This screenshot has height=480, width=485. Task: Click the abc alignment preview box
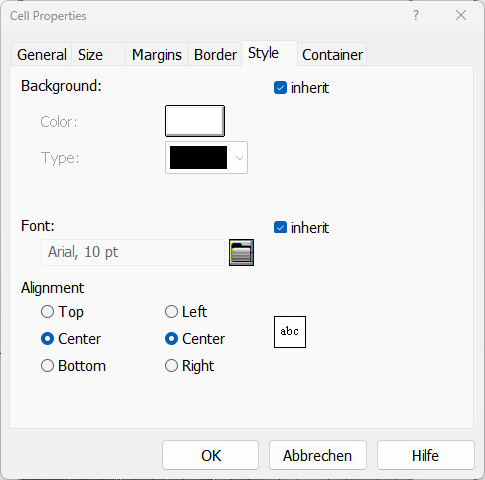click(290, 332)
